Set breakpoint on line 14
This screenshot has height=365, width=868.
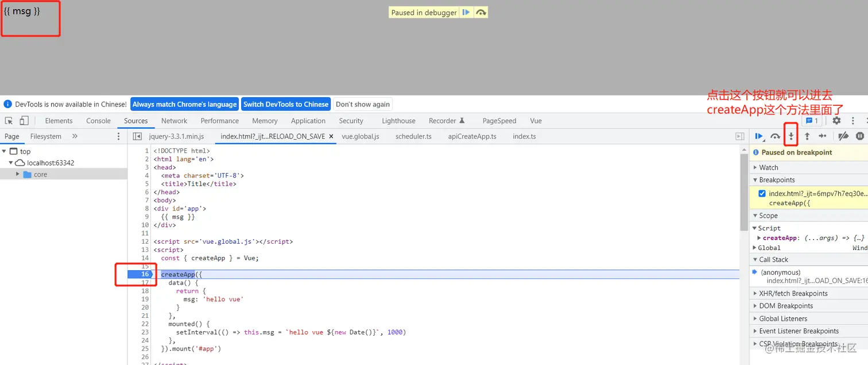click(x=145, y=258)
